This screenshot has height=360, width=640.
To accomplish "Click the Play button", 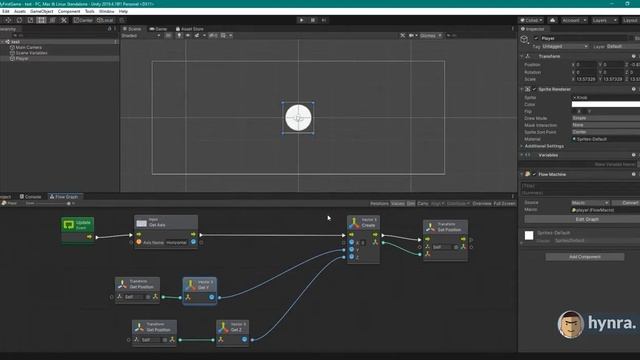I will (x=301, y=20).
